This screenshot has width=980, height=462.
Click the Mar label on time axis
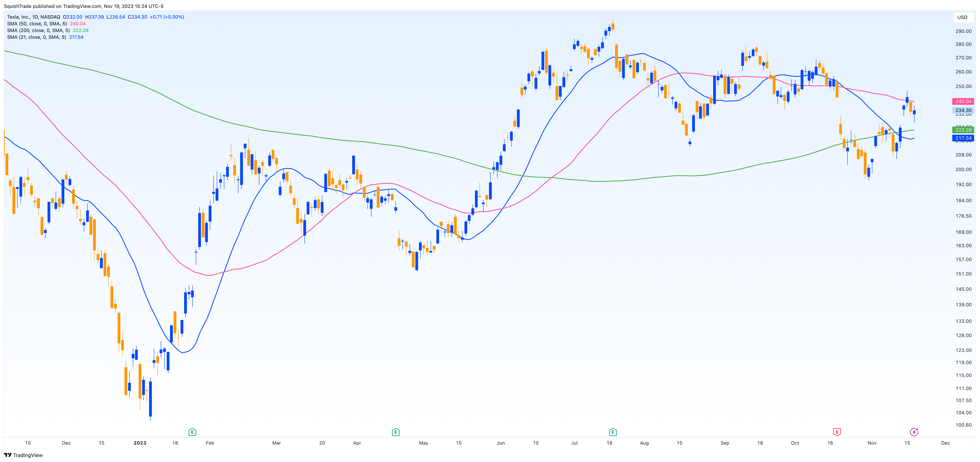point(277,443)
